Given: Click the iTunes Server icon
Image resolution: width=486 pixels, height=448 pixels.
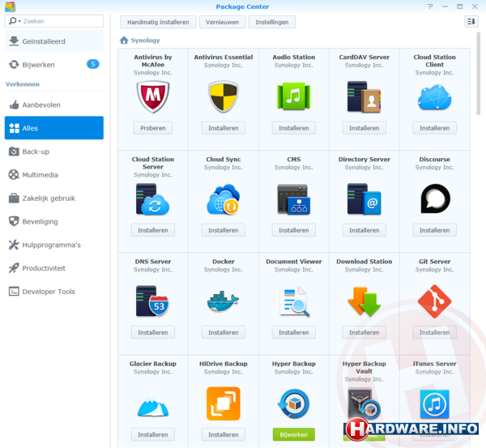Looking at the screenshot, I should (x=434, y=404).
